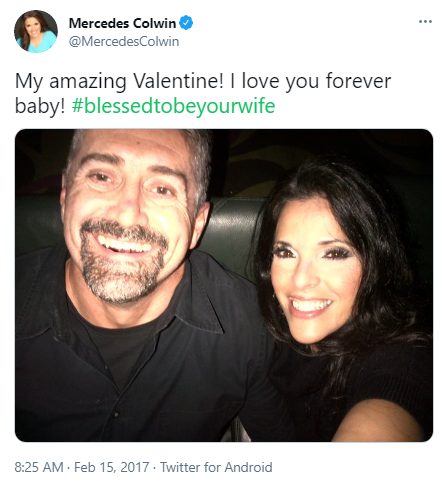The image size is (442, 489).
Task: Click the text 'My amazing Valentine!'
Action: click(119, 82)
